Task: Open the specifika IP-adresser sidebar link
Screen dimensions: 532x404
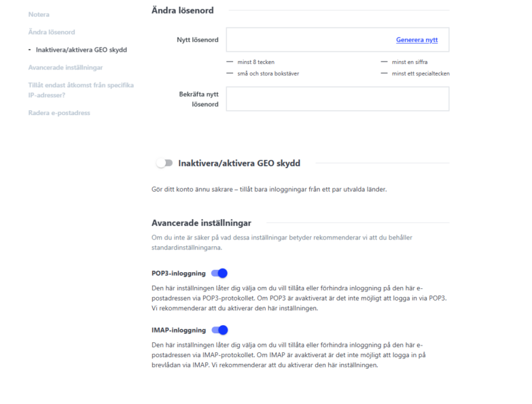Action: point(81,90)
